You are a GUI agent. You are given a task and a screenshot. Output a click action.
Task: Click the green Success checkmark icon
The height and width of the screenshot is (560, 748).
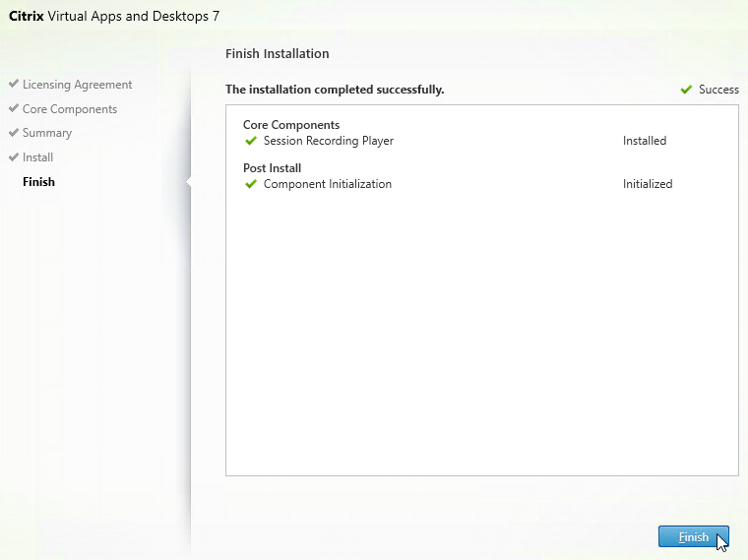click(x=686, y=90)
